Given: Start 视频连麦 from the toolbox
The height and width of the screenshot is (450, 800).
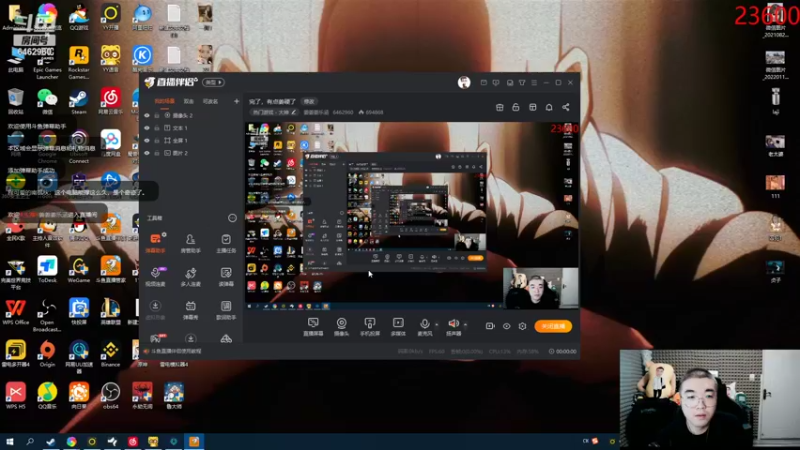Looking at the screenshot, I should click(155, 276).
